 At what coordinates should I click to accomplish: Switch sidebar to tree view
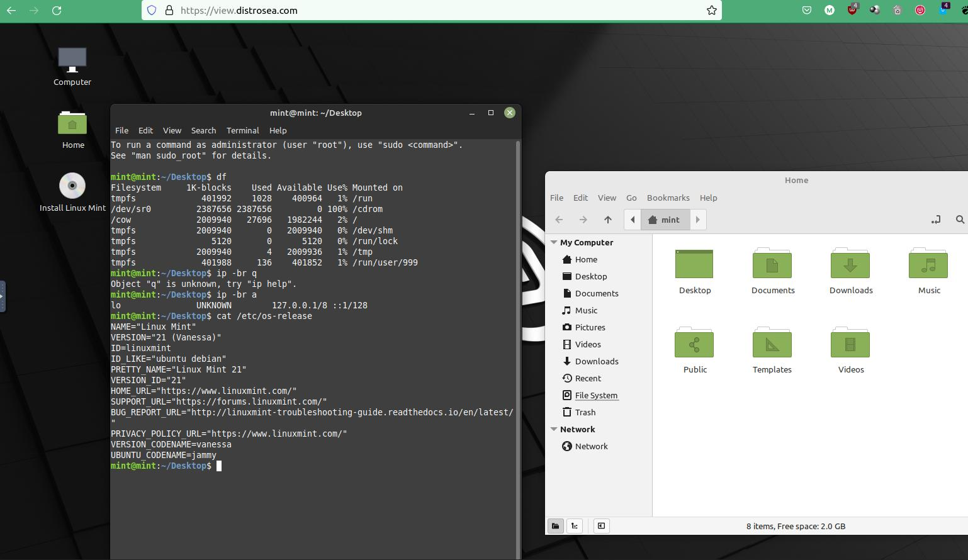575,526
